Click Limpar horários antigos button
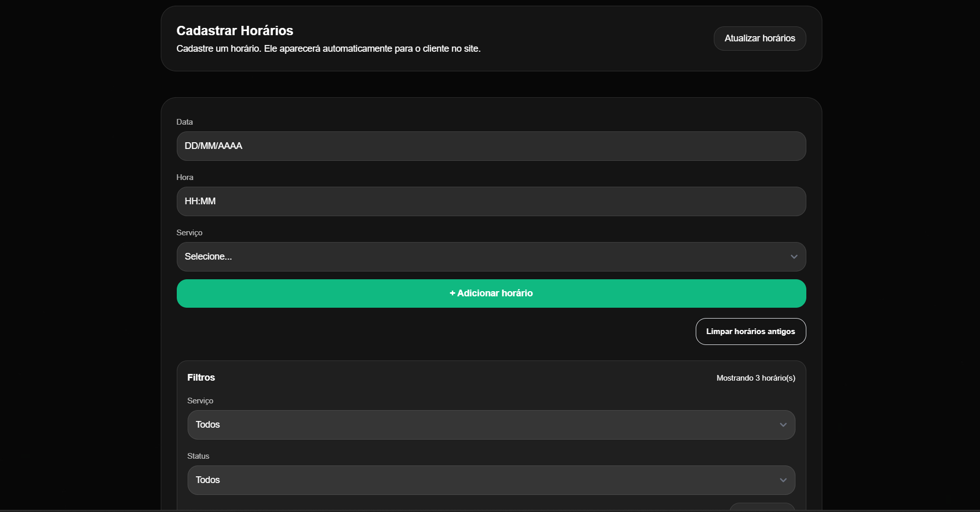980x512 pixels. point(750,332)
